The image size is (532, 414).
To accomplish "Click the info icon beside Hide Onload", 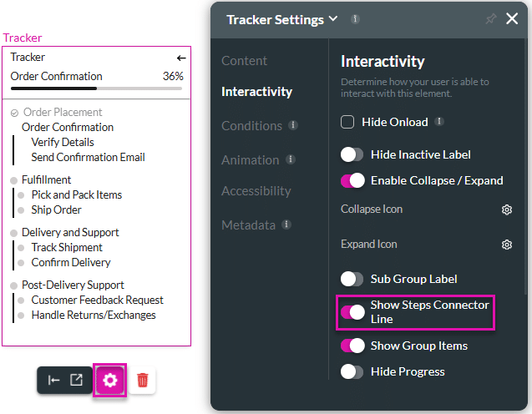I will point(439,122).
